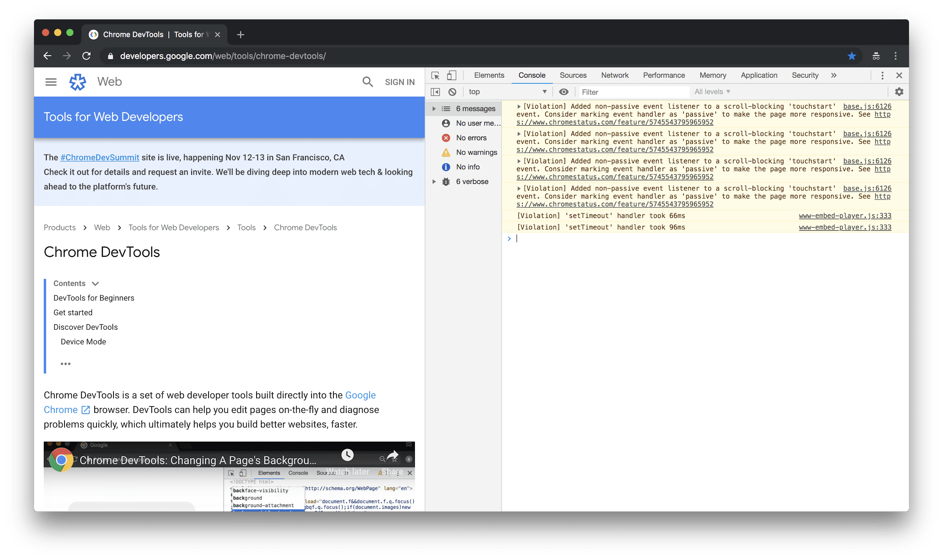Toggle No errors filter checkbox
943x560 pixels.
[467, 137]
